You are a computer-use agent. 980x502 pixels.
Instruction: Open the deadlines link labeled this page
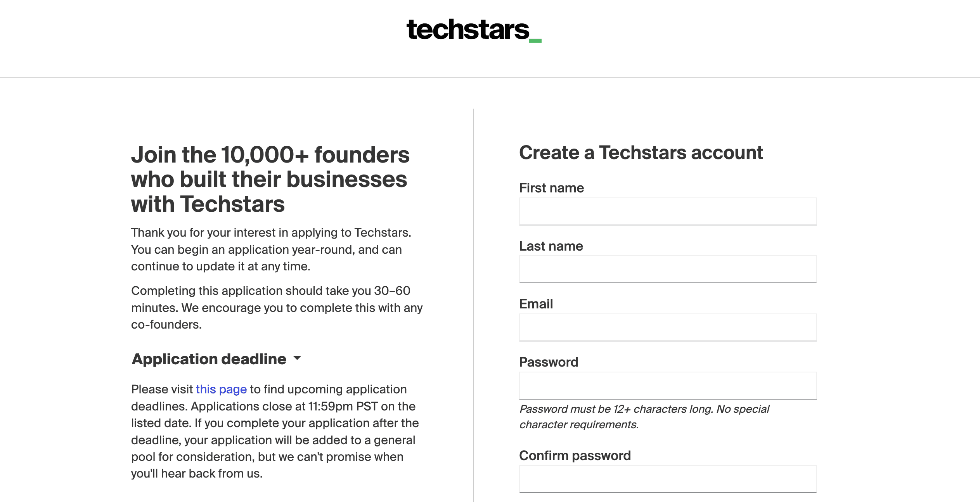coord(222,389)
